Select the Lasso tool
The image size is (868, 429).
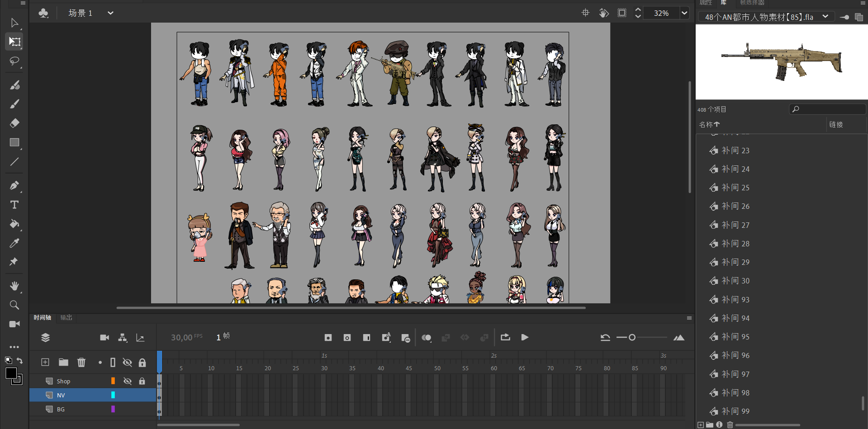14,61
